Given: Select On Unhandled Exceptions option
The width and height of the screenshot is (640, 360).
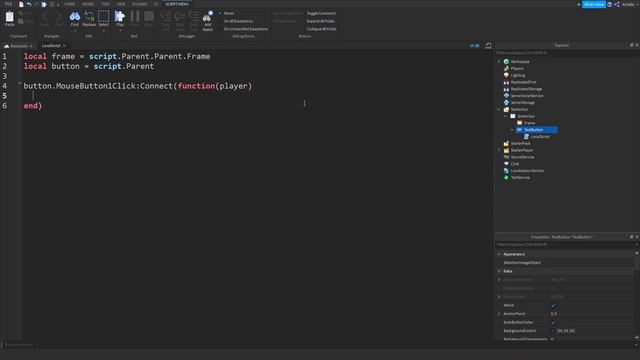Looking at the screenshot, I should point(246,29).
